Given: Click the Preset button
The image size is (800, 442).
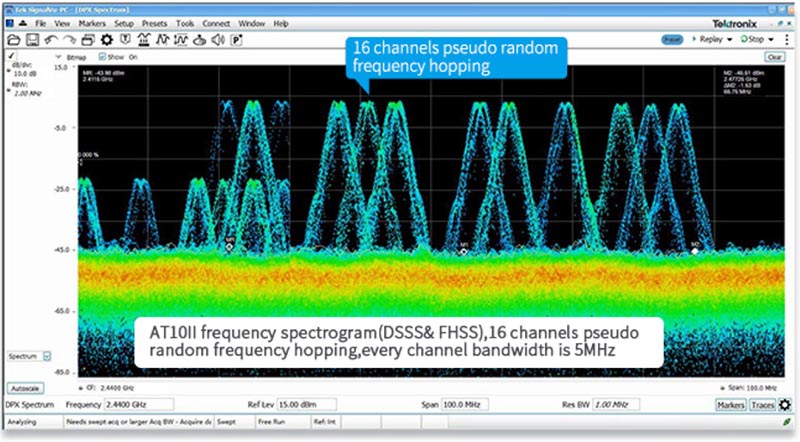Looking at the screenshot, I should [x=672, y=39].
